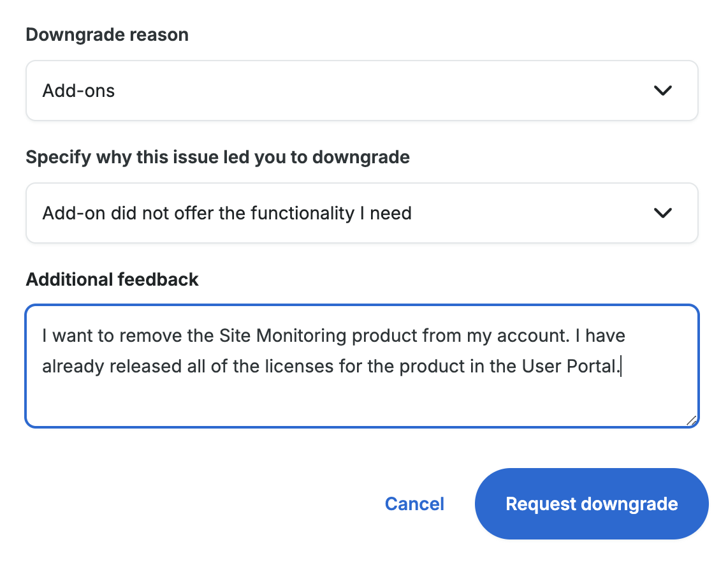This screenshot has height=565, width=728.
Task: Open the 'Specify why' reason dropdown
Action: click(361, 213)
